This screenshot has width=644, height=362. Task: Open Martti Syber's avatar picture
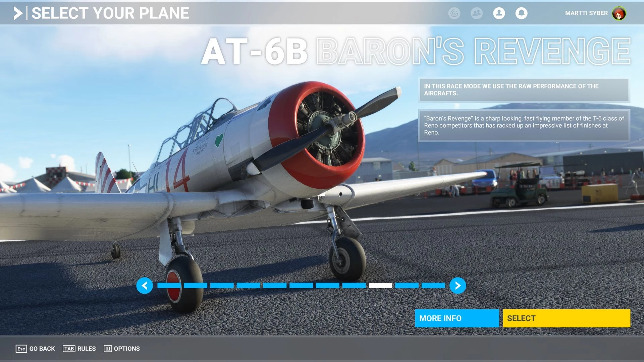pos(619,13)
